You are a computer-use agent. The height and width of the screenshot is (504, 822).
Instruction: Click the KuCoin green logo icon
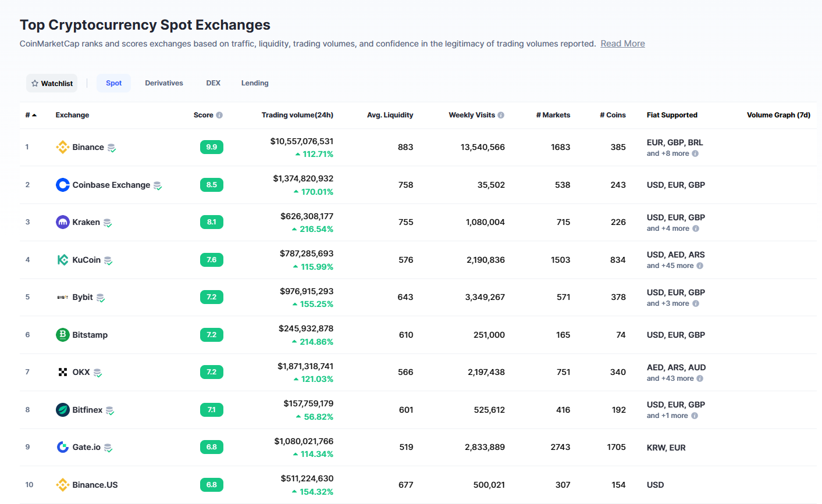coord(62,260)
